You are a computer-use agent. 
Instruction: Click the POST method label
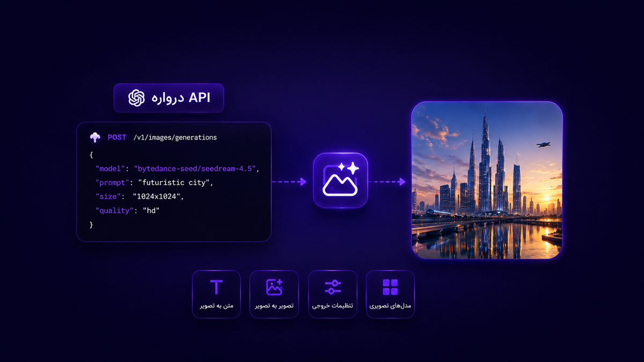coord(117,137)
